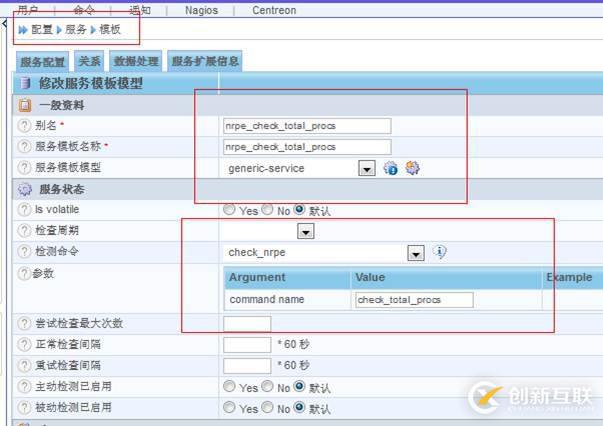This screenshot has height=426, width=603.
Task: Open the 命令 menu
Action: click(x=84, y=10)
